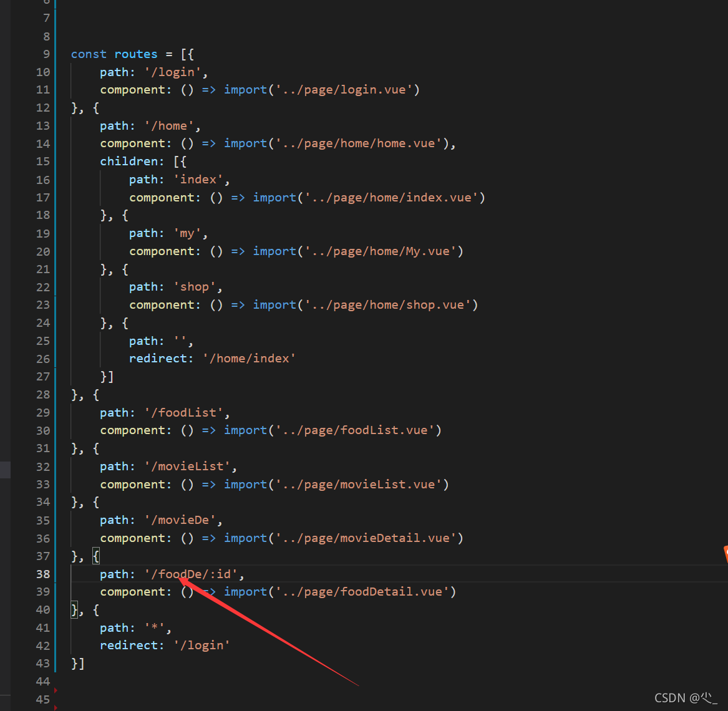
Task: Click the 'import' keyword on line 30
Action: [x=245, y=430]
